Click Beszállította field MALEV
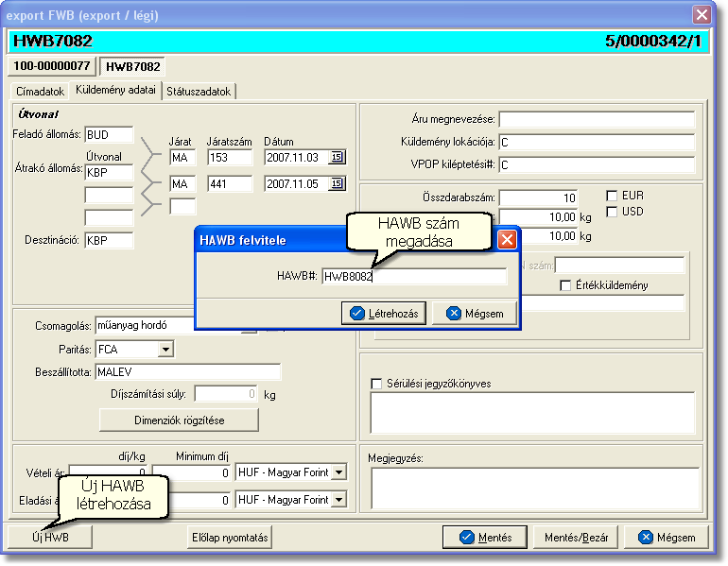This screenshot has height=566, width=728. point(188,372)
